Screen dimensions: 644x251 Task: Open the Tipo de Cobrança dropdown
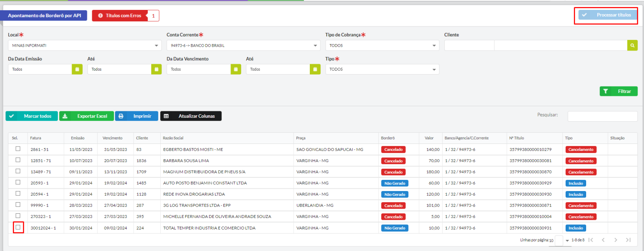382,45
